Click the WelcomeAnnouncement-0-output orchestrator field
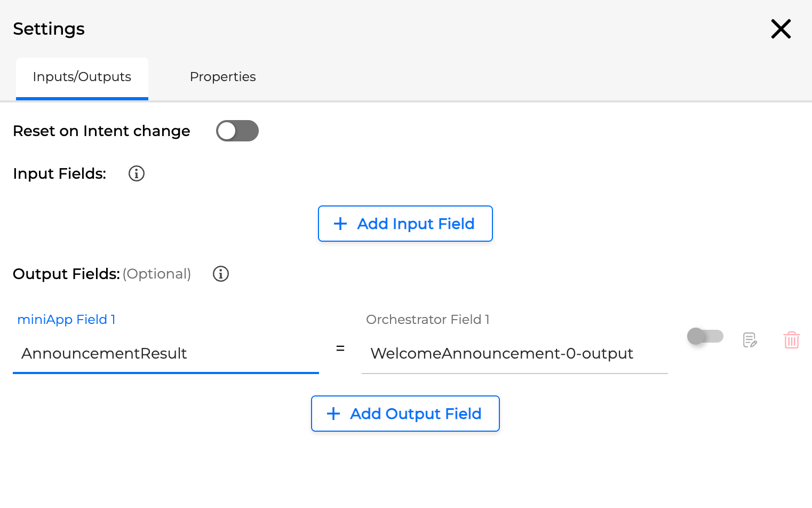Screen dimensions: 812x508 coord(514,353)
